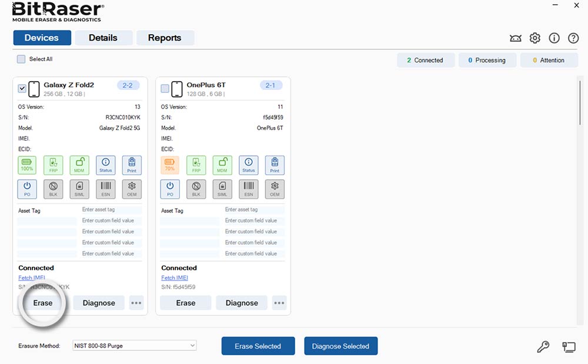This screenshot has height=364, width=588.
Task: Click OnePlus 6T Print icon
Action: tap(275, 165)
